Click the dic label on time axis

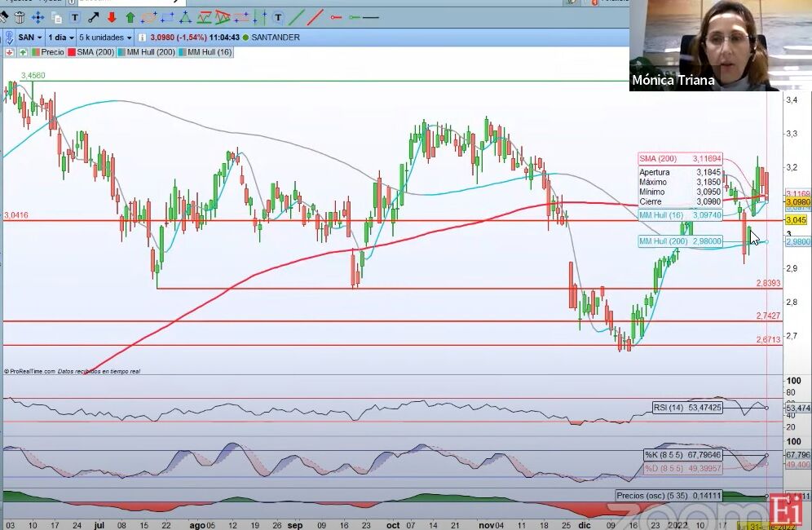point(585,525)
